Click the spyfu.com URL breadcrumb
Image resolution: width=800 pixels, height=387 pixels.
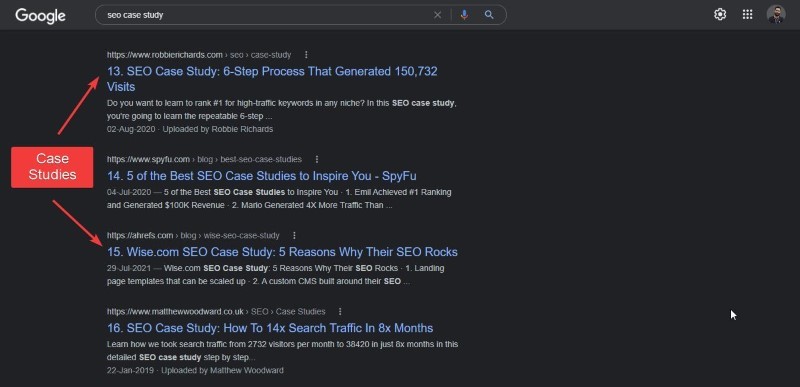[x=204, y=159]
